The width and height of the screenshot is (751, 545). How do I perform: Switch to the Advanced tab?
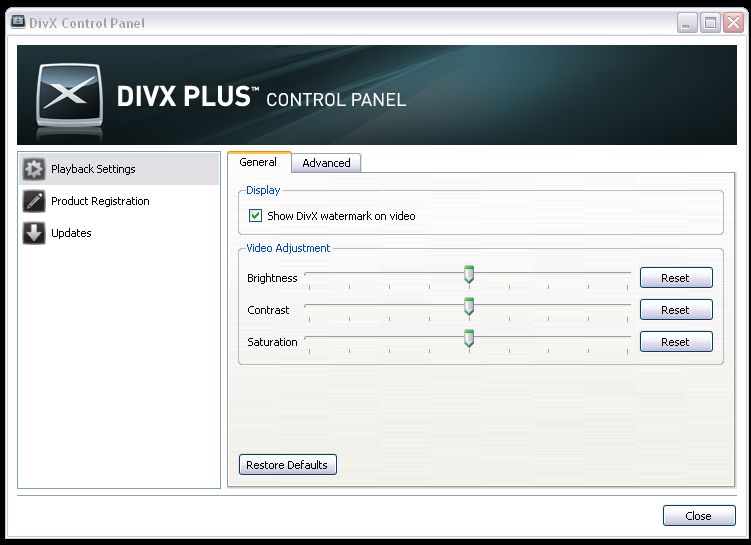point(326,163)
